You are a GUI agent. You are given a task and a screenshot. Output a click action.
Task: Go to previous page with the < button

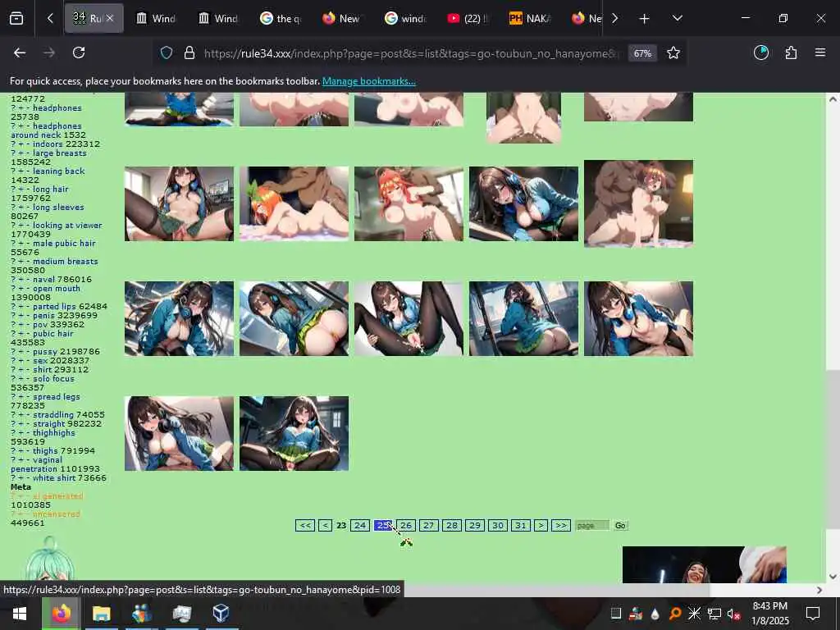325,526
